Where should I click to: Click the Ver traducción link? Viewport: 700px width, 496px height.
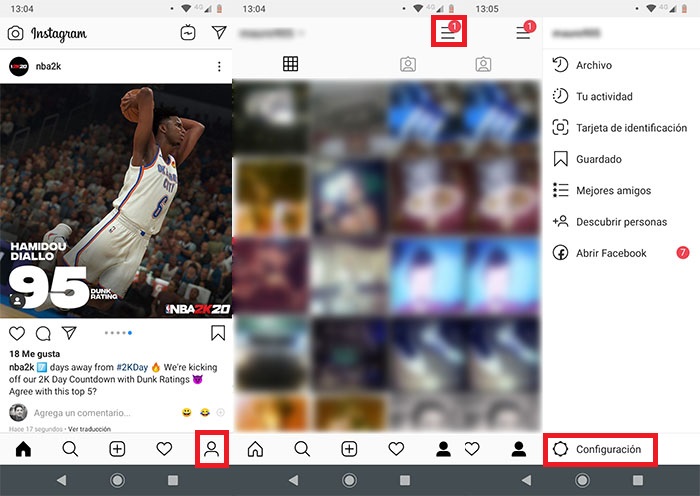[x=89, y=429]
